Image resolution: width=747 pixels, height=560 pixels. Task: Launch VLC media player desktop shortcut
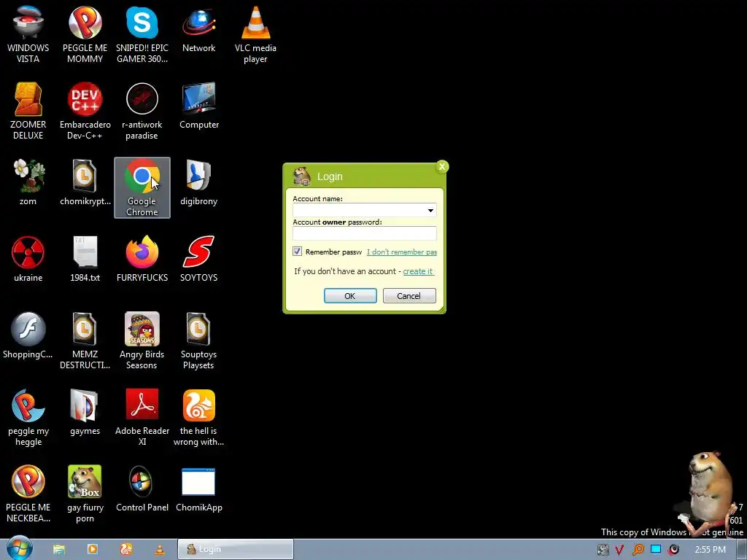coord(255,34)
